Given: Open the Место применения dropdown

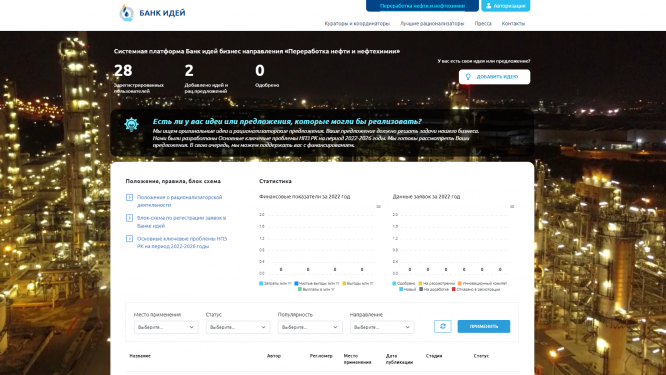Looking at the screenshot, I should (166, 327).
